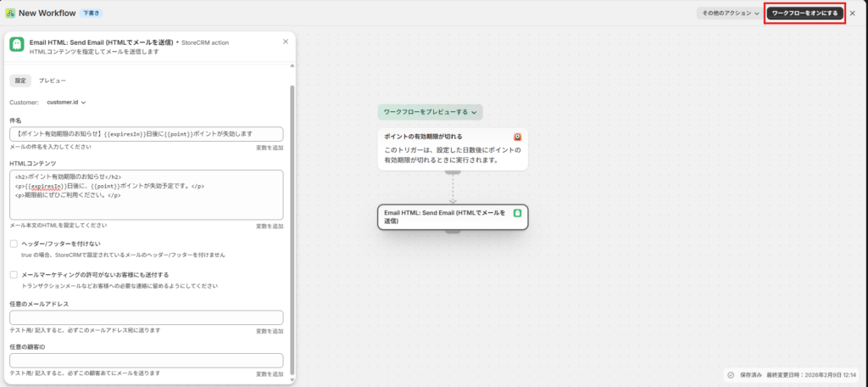Click the StoreCRM ghost icon in panel header
Viewport: 868px width, 387px height.
[16, 45]
